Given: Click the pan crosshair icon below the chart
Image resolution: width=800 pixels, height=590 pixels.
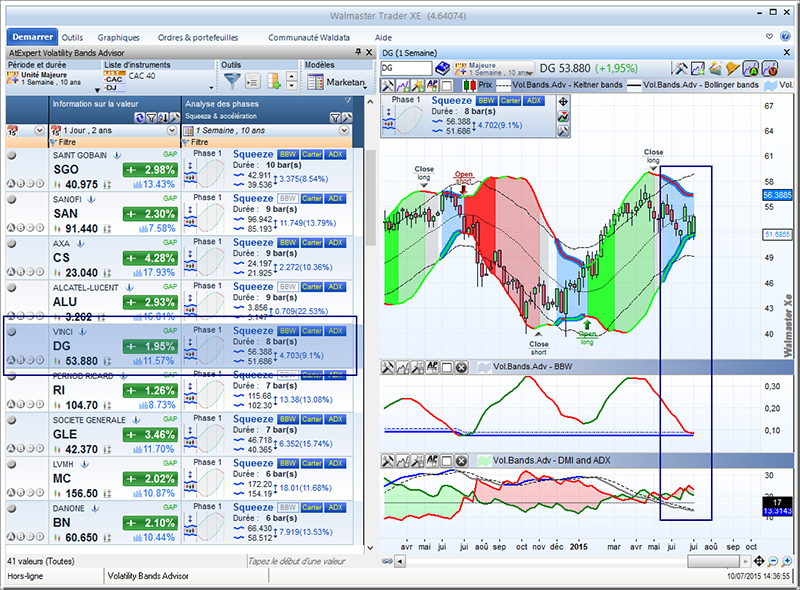Looking at the screenshot, I should (x=759, y=561).
